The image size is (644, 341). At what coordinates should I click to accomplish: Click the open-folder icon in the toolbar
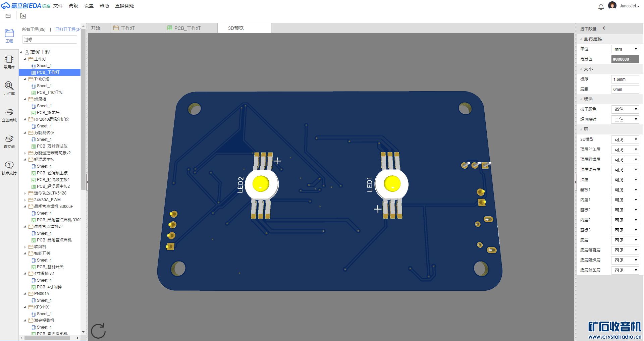[8, 16]
